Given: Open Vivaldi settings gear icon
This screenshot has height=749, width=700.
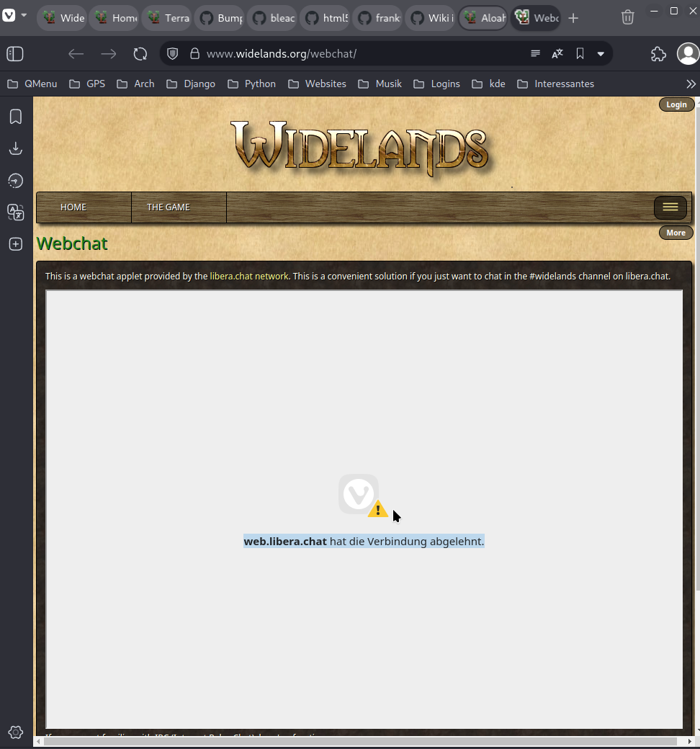Looking at the screenshot, I should pos(16,732).
